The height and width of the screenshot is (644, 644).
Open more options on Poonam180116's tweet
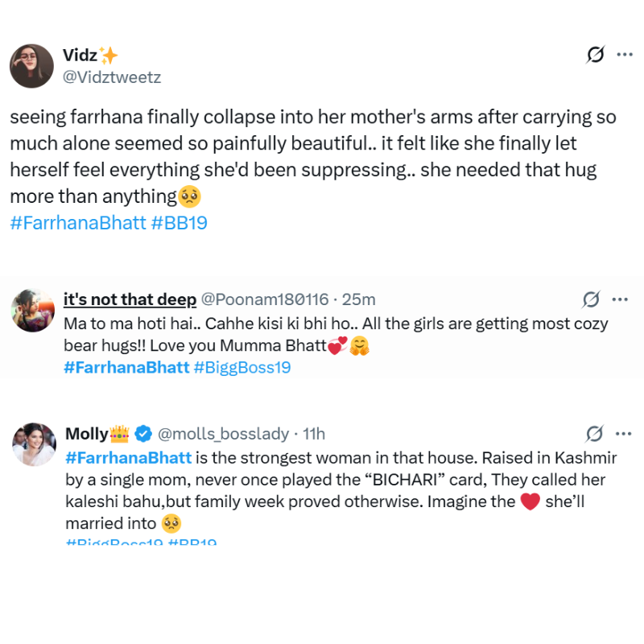[x=619, y=299]
